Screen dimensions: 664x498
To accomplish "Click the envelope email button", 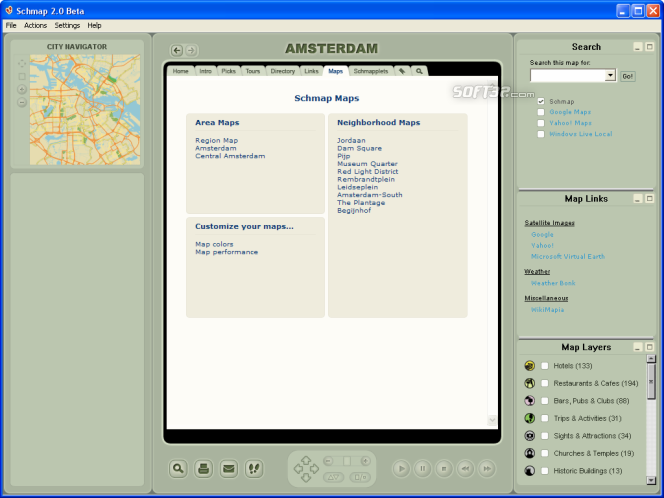I will (x=229, y=469).
